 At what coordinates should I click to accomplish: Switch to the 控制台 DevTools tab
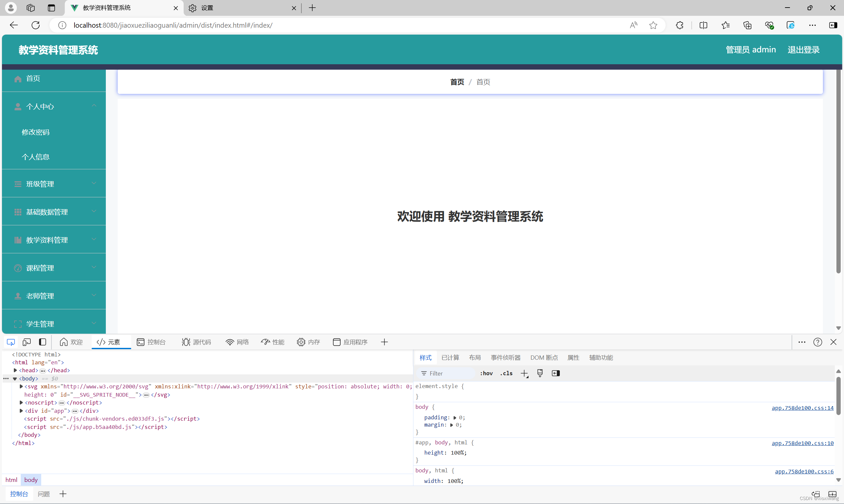coord(152,342)
